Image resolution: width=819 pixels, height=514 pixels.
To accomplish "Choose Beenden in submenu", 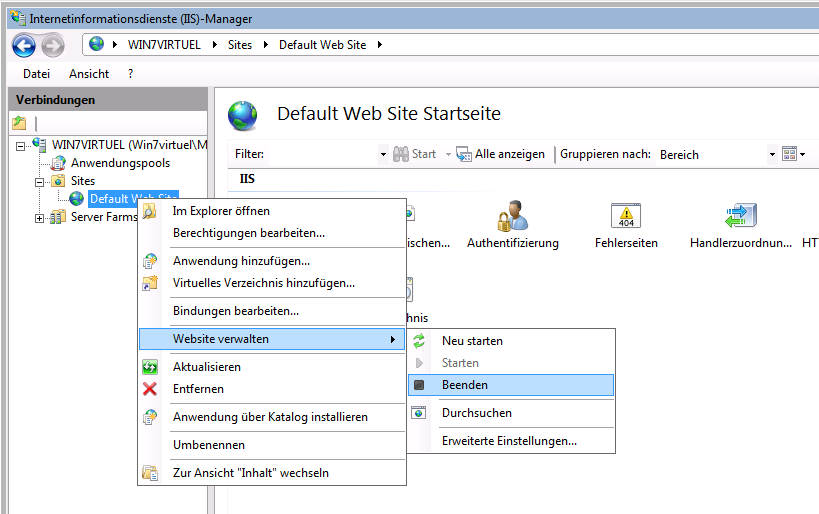I will click(511, 385).
